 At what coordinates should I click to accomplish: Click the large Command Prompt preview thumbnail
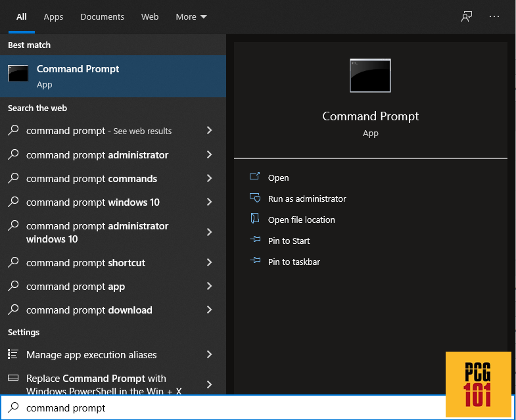pos(370,76)
